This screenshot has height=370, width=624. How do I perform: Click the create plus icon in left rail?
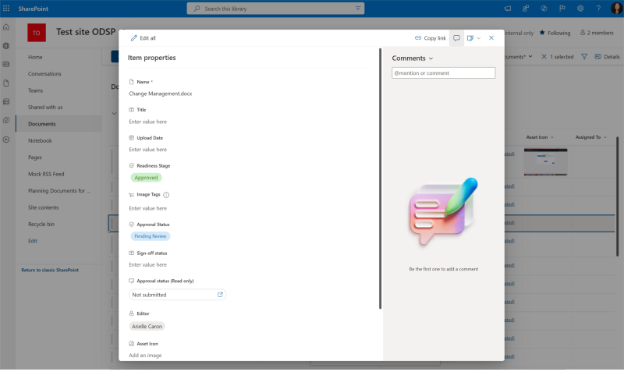pyautogui.click(x=6, y=140)
